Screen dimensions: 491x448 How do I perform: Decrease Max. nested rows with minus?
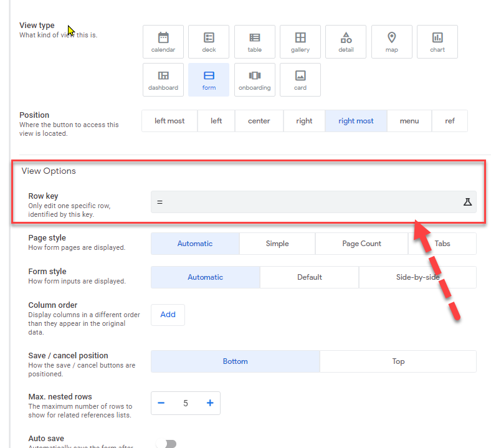pyautogui.click(x=161, y=403)
